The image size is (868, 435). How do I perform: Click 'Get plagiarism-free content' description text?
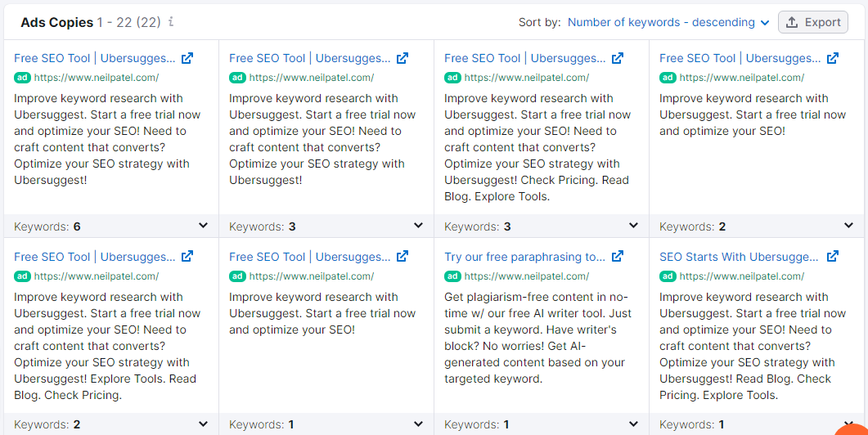[x=538, y=338]
